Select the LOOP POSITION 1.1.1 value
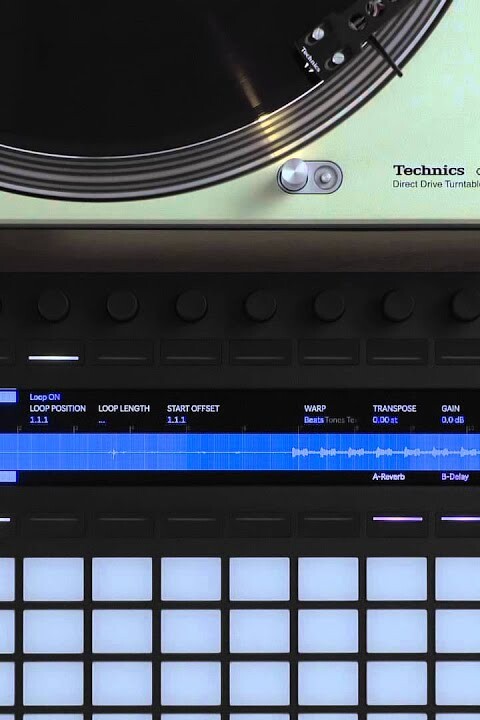The height and width of the screenshot is (720, 480). pos(39,420)
